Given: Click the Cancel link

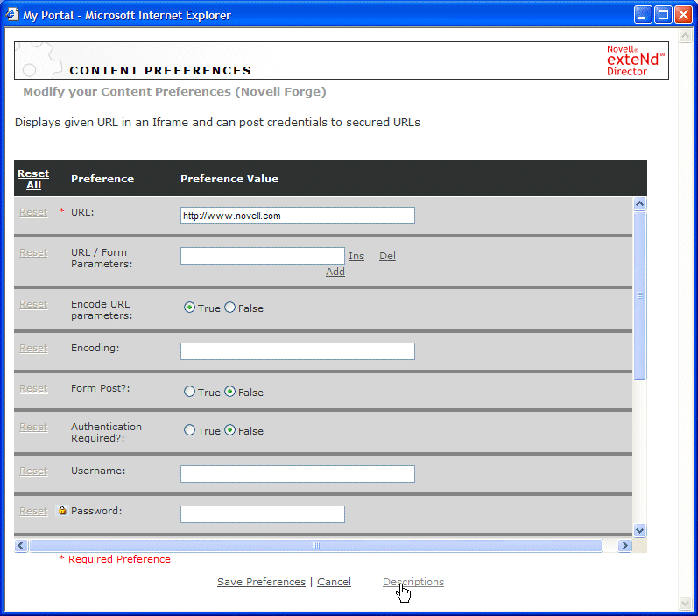Looking at the screenshot, I should click(334, 582).
